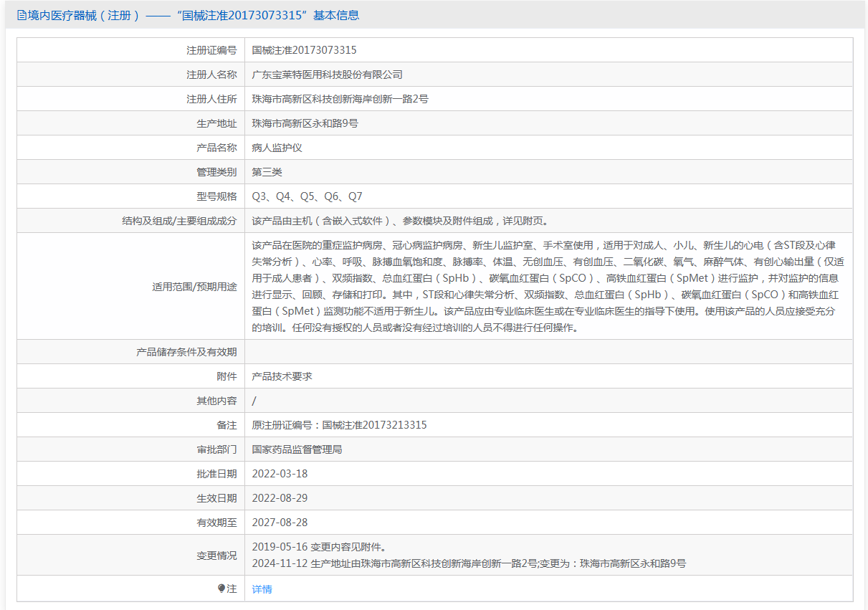Click the document icon before the page title

click(22, 15)
